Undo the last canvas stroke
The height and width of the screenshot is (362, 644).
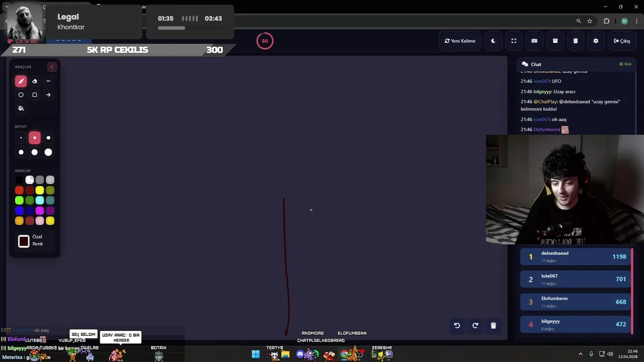click(457, 325)
